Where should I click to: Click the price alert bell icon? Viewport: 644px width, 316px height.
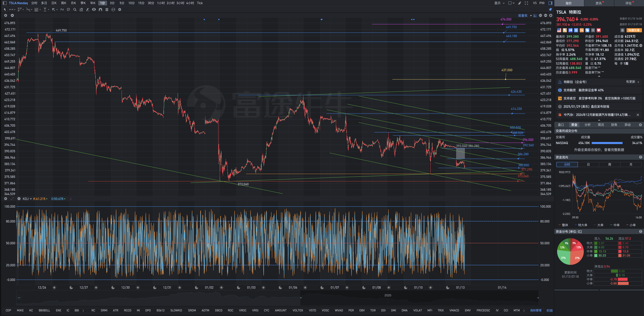(x=622, y=30)
